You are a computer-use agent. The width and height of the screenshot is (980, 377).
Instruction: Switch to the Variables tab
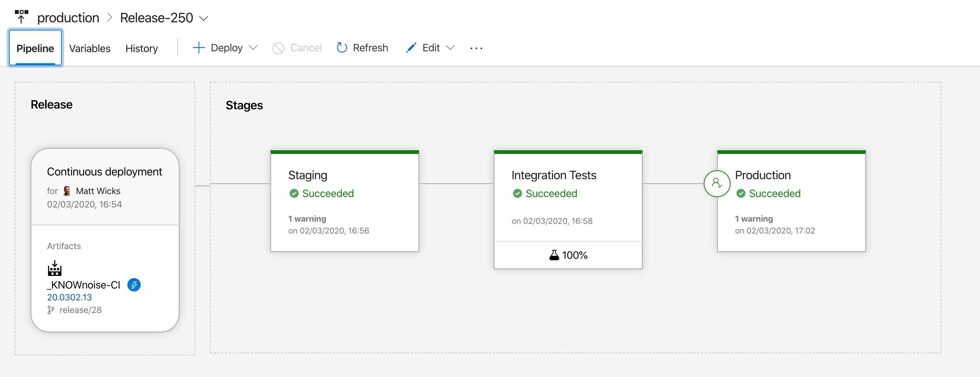pos(89,48)
